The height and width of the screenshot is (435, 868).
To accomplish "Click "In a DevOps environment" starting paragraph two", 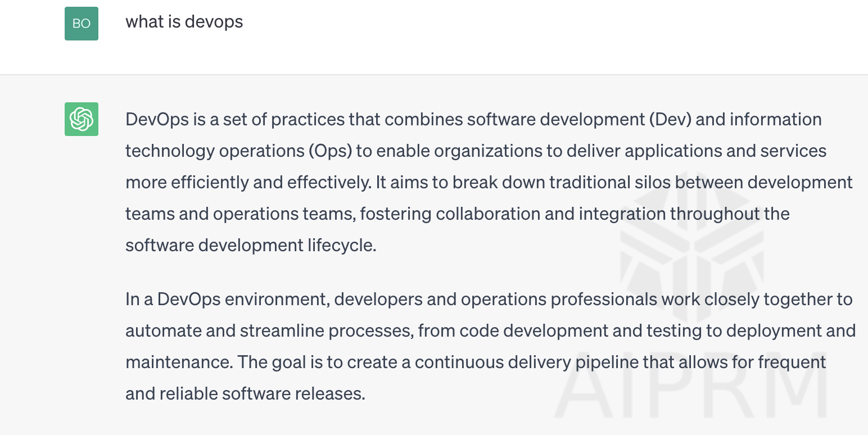I will tap(226, 300).
